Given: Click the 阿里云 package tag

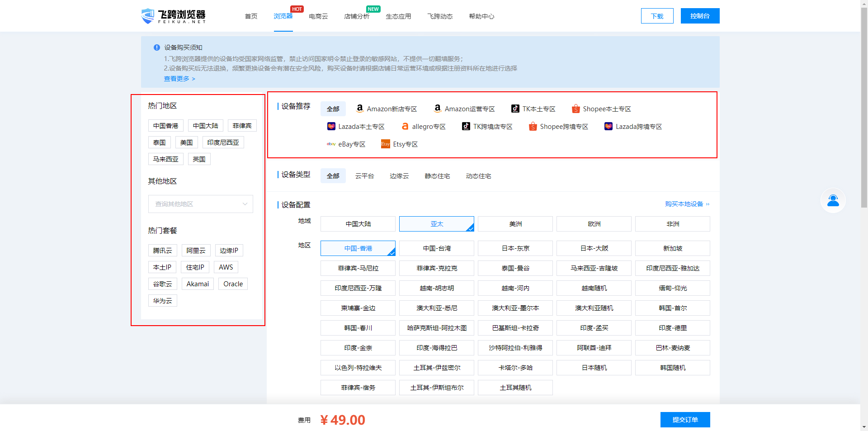Looking at the screenshot, I should [x=196, y=251].
